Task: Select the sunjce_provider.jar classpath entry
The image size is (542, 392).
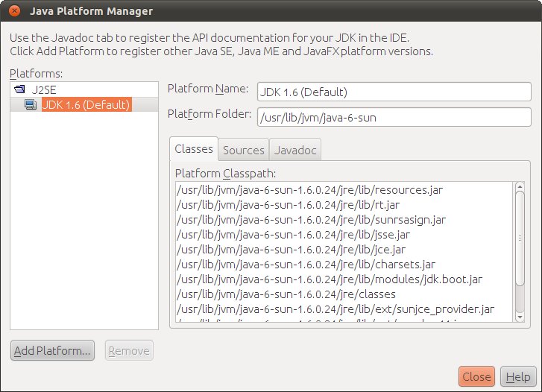Action: (344, 309)
